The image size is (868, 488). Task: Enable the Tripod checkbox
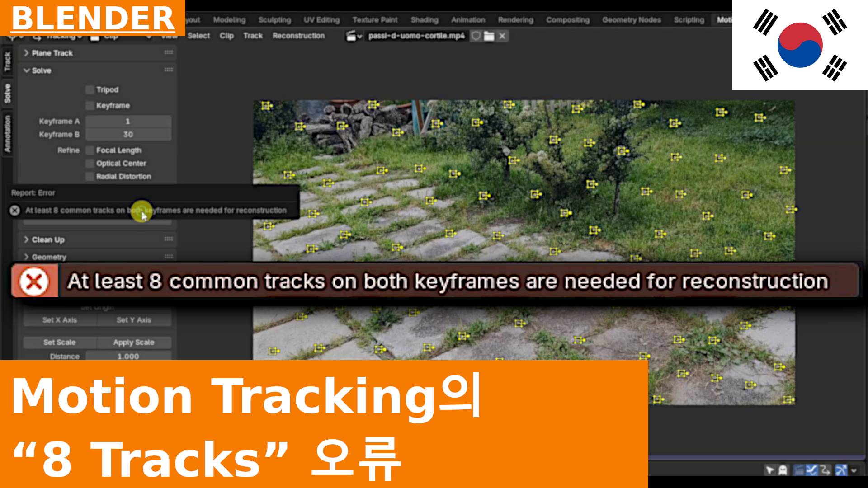point(90,89)
